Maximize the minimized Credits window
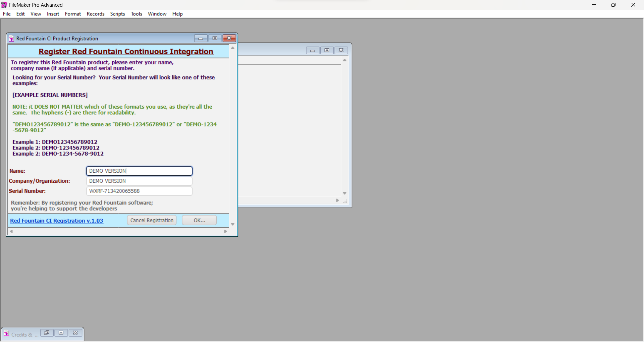The width and height of the screenshot is (644, 342). 61,333
